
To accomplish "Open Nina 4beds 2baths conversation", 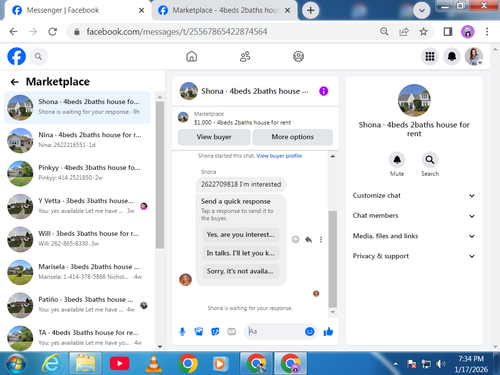I will [77, 140].
